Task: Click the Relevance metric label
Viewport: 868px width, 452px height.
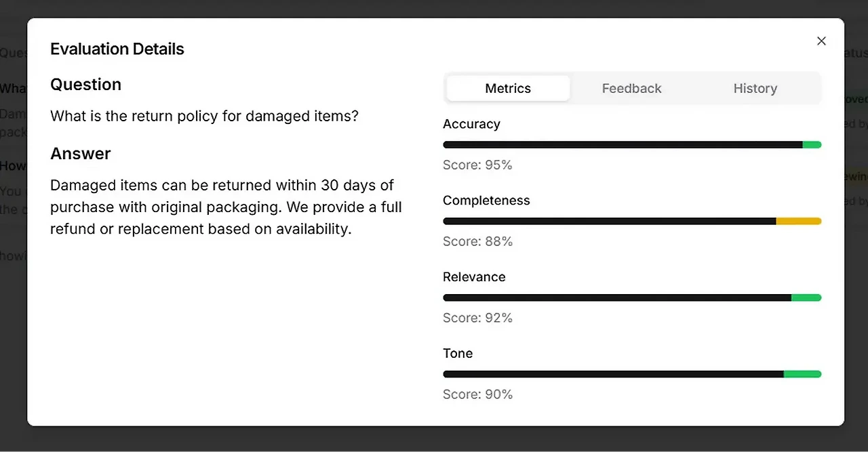Action: tap(474, 277)
